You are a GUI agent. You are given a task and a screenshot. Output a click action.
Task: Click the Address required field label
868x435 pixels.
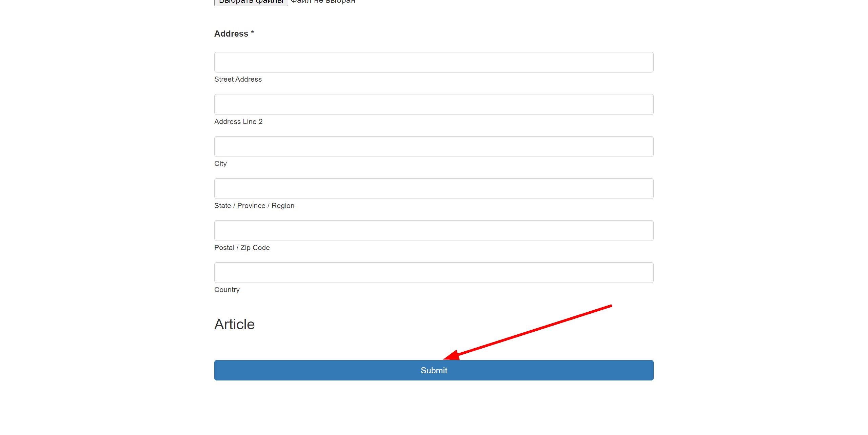click(x=234, y=33)
